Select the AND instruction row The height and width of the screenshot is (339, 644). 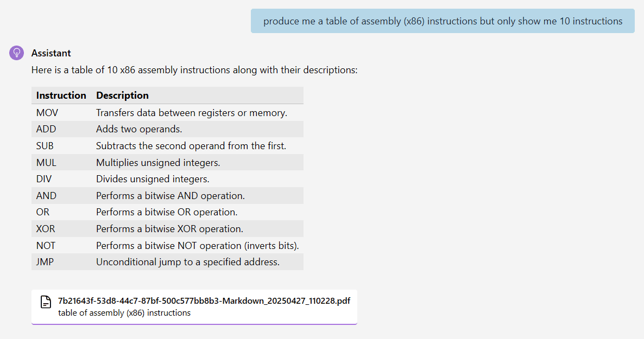point(168,196)
